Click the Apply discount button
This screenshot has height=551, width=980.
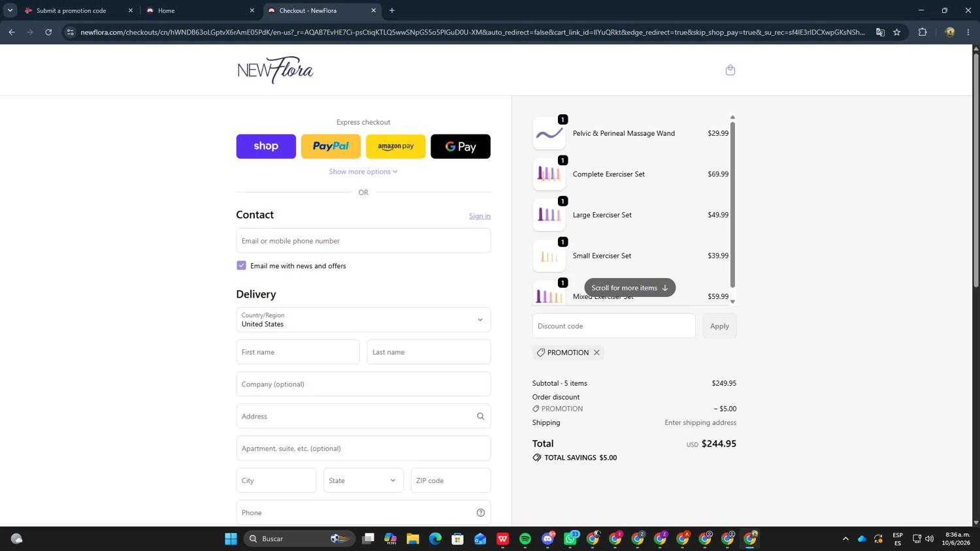tap(719, 326)
